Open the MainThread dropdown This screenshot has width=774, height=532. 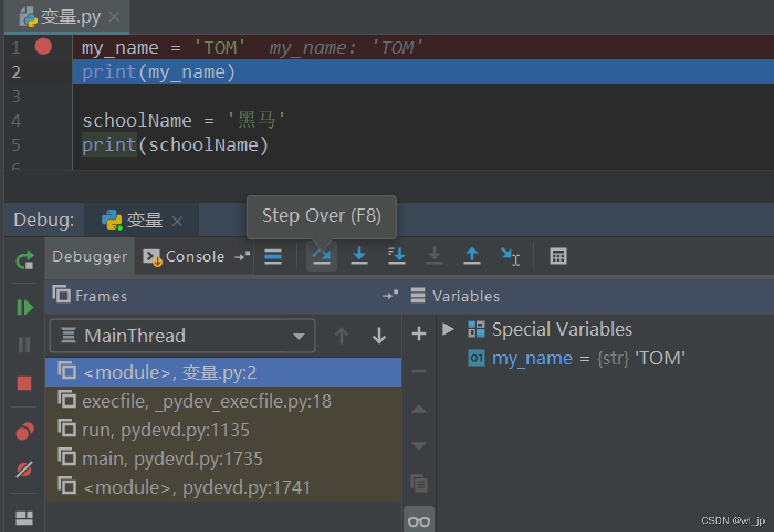[182, 336]
